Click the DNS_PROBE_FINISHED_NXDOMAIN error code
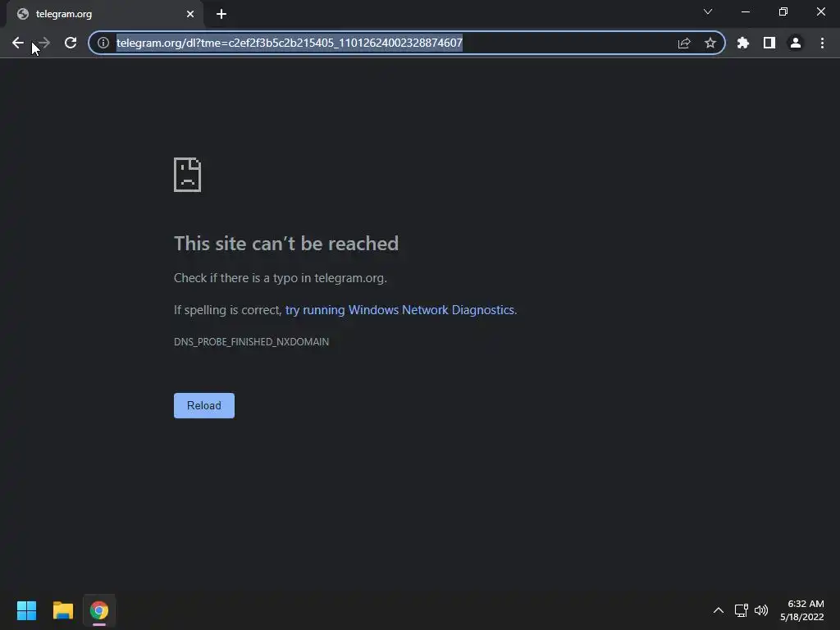Screen dimensions: 840x630 (251, 342)
